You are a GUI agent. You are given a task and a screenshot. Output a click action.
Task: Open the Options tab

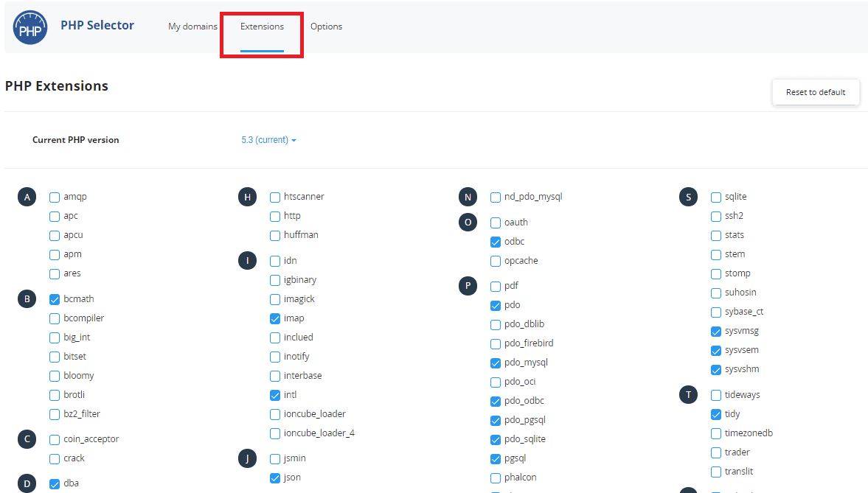click(x=326, y=26)
